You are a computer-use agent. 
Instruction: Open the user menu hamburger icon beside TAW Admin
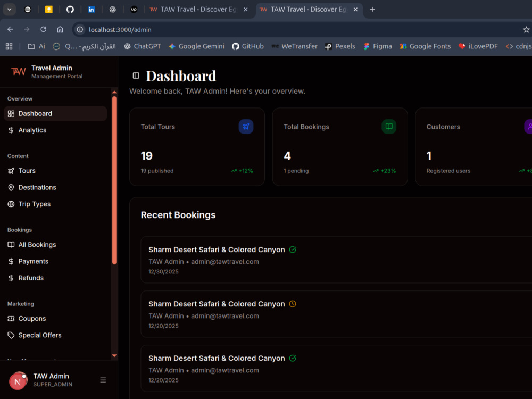point(103,380)
